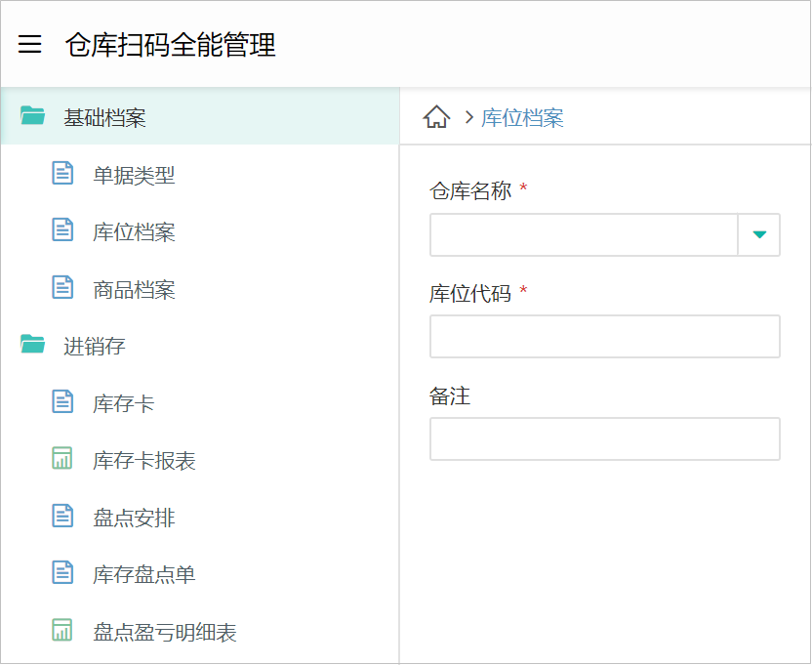The height and width of the screenshot is (665, 812).
Task: Click the 备注 field label
Action: click(x=450, y=396)
